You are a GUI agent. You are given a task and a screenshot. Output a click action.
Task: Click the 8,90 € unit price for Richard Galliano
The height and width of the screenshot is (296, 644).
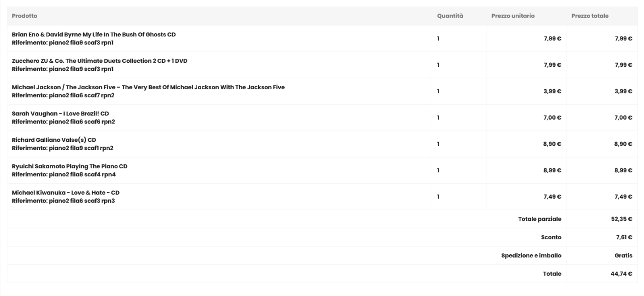[553, 144]
